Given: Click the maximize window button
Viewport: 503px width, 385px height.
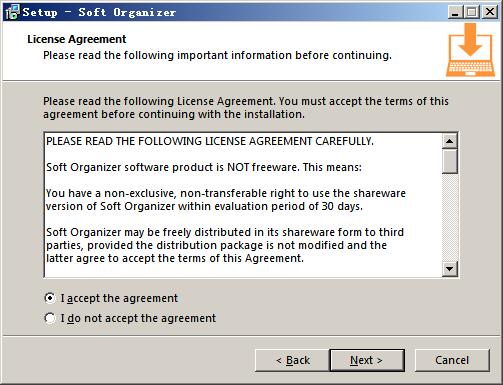Looking at the screenshot, I should point(472,12).
